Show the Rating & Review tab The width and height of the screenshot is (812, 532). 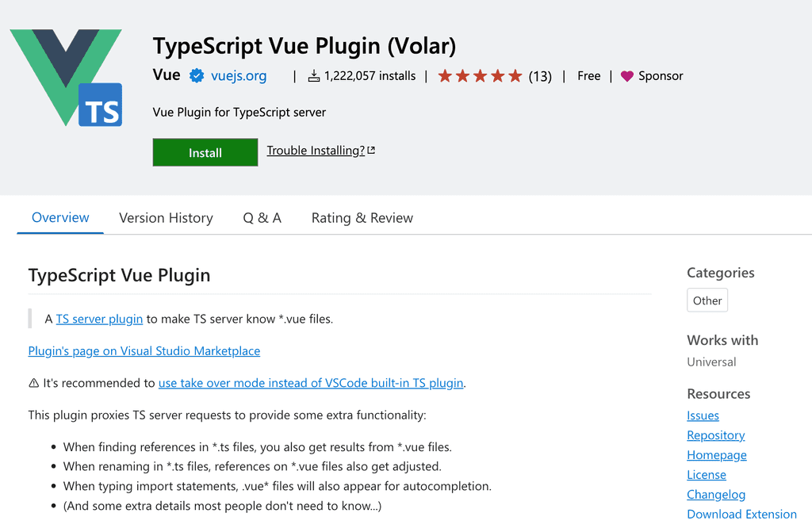(x=362, y=218)
